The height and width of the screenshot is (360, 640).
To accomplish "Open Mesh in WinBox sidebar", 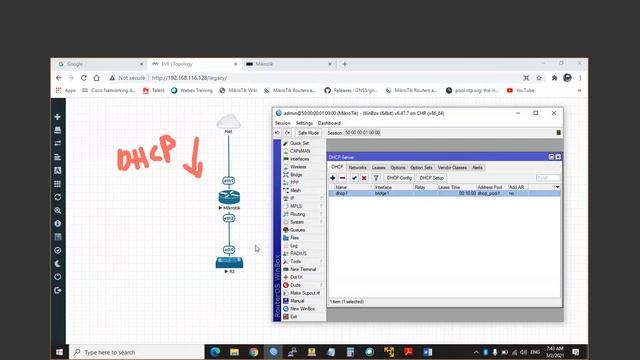I will click(296, 191).
